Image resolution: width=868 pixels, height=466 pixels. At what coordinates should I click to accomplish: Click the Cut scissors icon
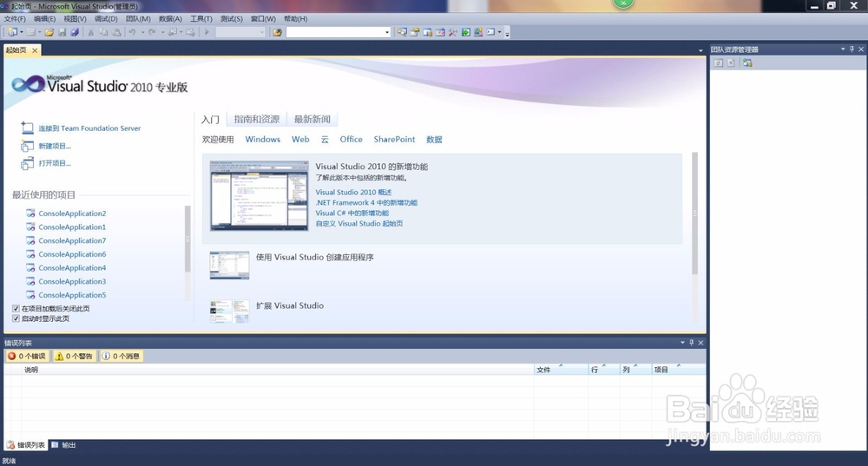point(90,32)
